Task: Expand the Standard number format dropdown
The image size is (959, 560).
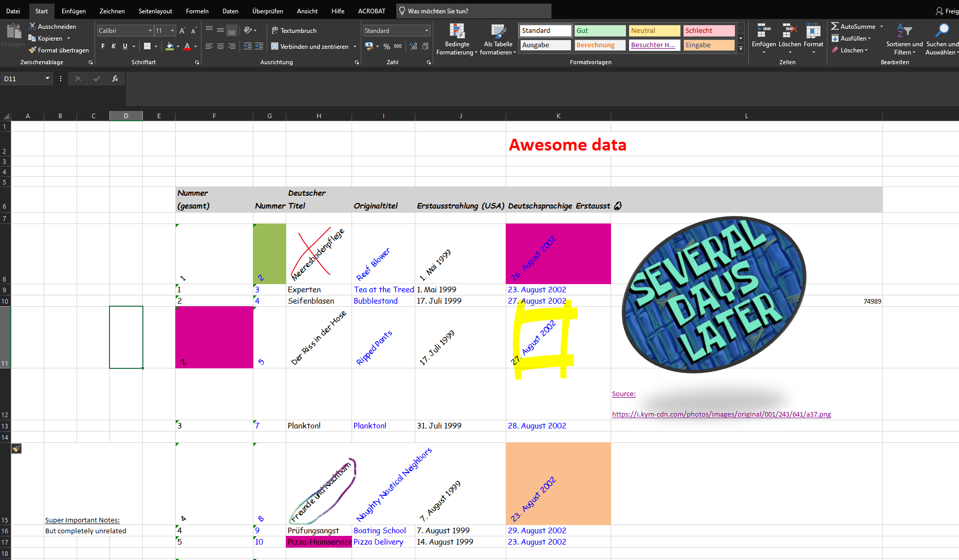Action: (x=427, y=31)
